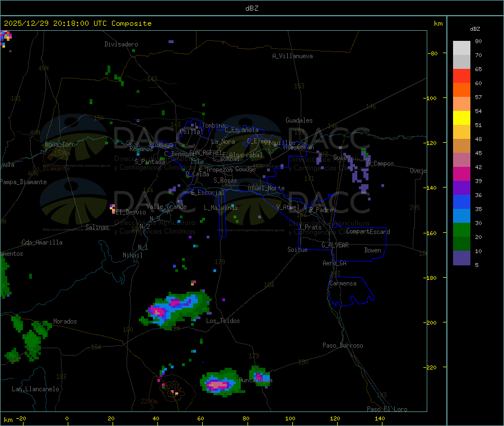
Task: Click the timestamp '2025/12/29 20:18:00 UTC Composite'
Action: (77, 24)
